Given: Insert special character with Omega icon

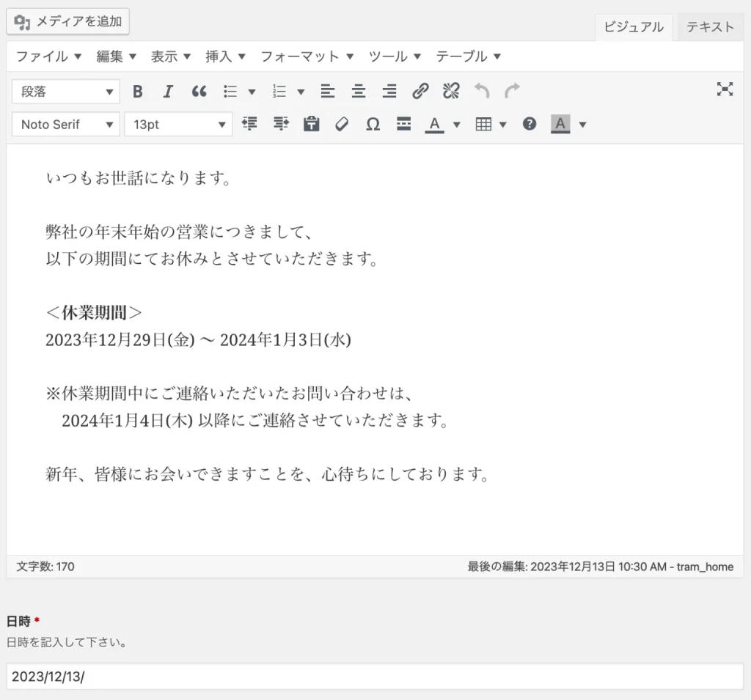Looking at the screenshot, I should click(373, 125).
